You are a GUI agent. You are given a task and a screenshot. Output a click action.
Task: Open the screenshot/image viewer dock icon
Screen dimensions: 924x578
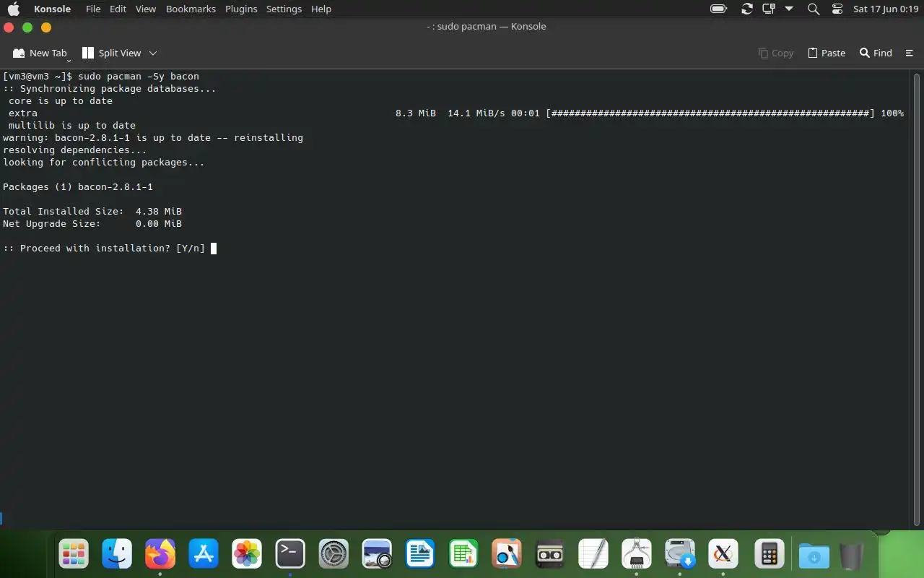tap(377, 554)
